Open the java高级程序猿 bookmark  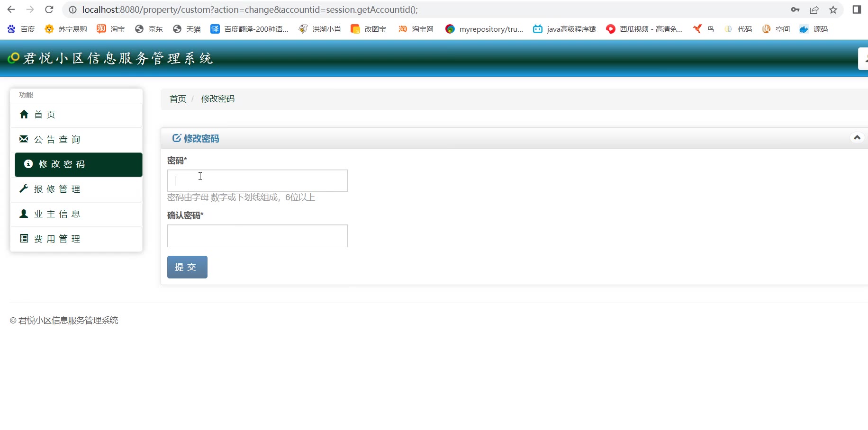point(564,29)
